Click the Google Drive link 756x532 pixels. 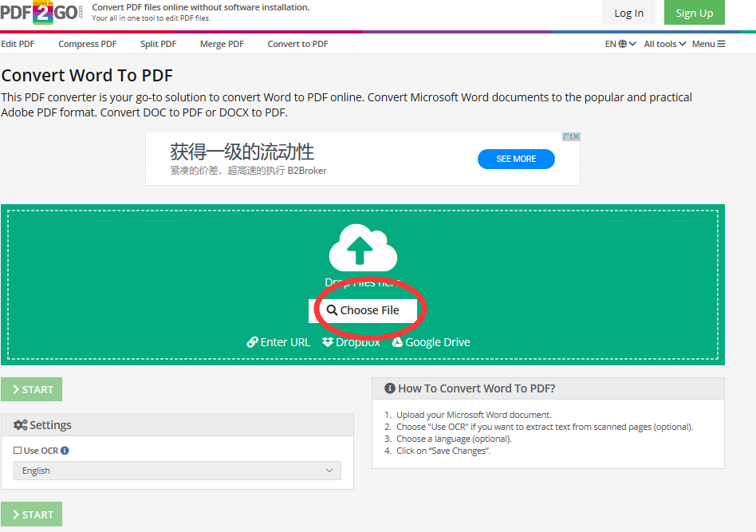pos(431,342)
